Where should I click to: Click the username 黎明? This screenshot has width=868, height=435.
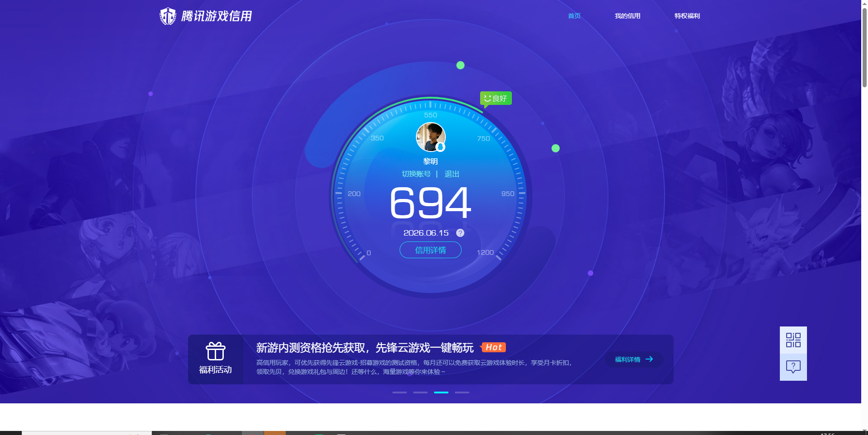click(430, 161)
